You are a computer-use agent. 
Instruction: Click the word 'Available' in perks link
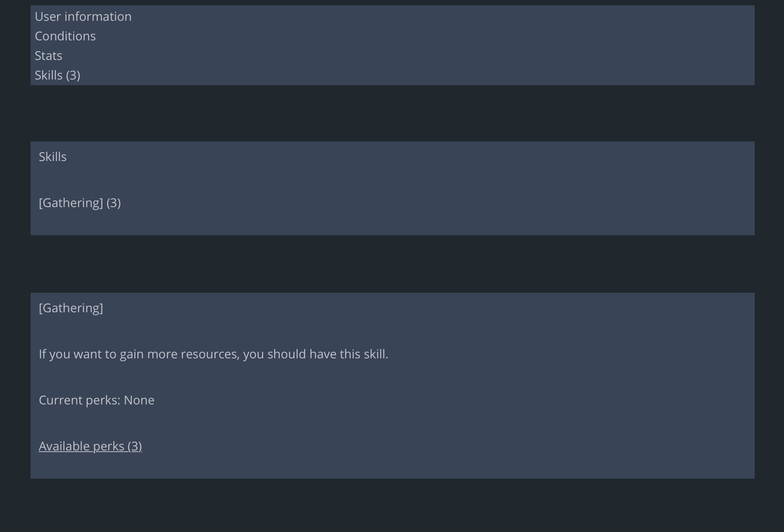tap(64, 446)
